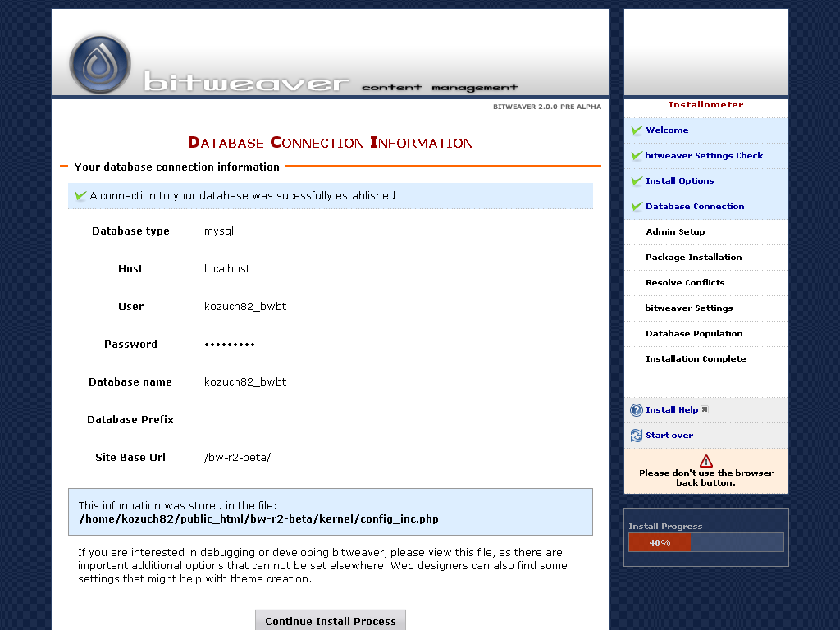Click the '/bw-r2-beta/' site base url value

[237, 458]
